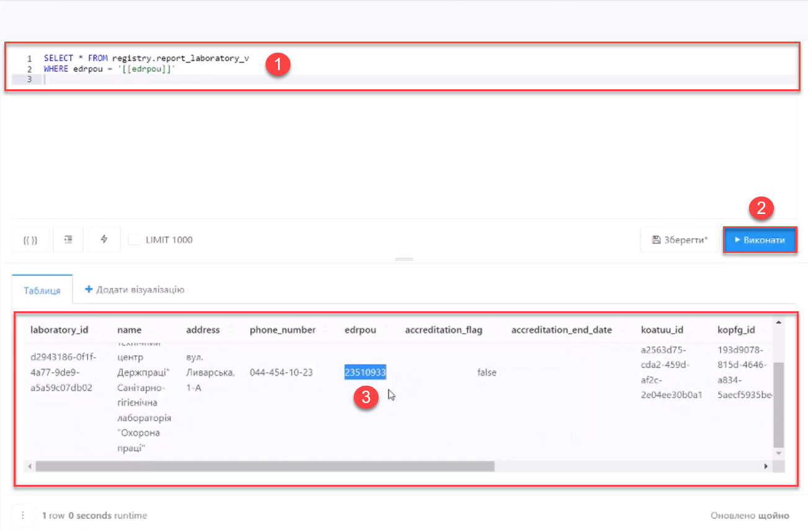The height and width of the screenshot is (532, 808).
Task: Click the WHERE edrpou line in editor
Action: coord(110,69)
